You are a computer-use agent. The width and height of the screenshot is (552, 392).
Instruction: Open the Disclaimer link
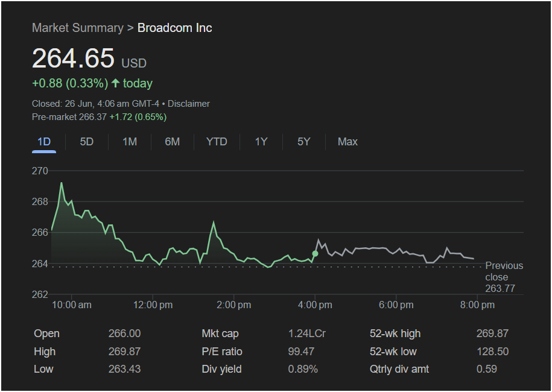point(189,104)
